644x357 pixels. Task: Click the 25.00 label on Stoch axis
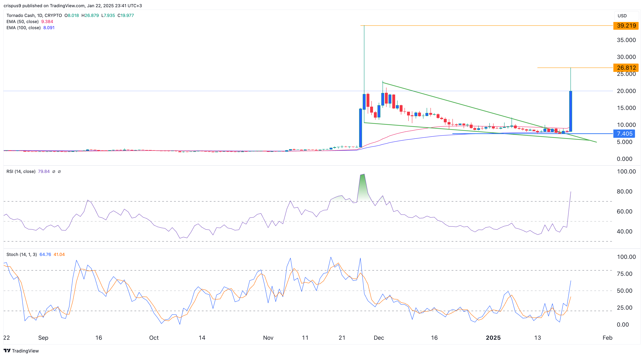click(x=625, y=307)
